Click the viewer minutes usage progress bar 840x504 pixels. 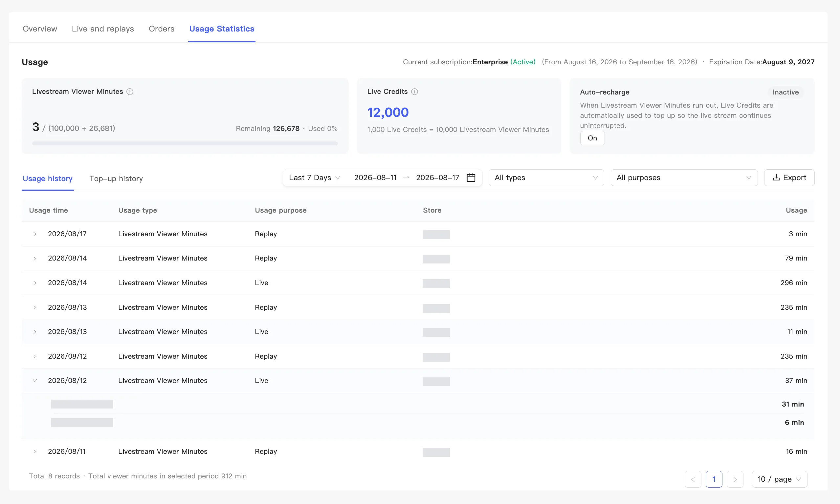(185, 143)
